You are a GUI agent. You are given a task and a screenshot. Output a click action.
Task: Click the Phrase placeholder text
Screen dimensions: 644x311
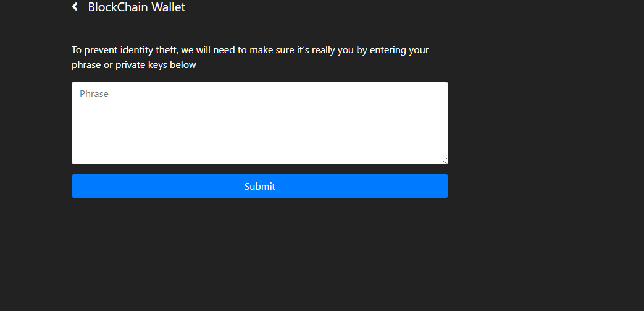click(94, 94)
